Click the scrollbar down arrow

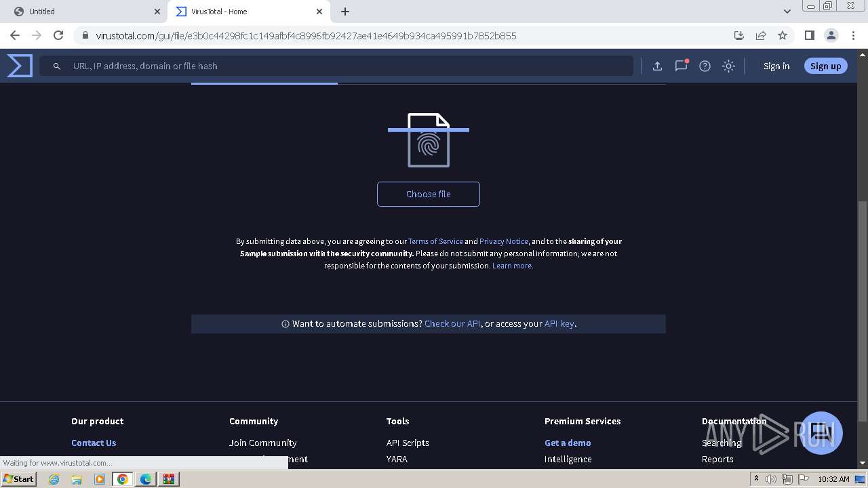pos(863,463)
